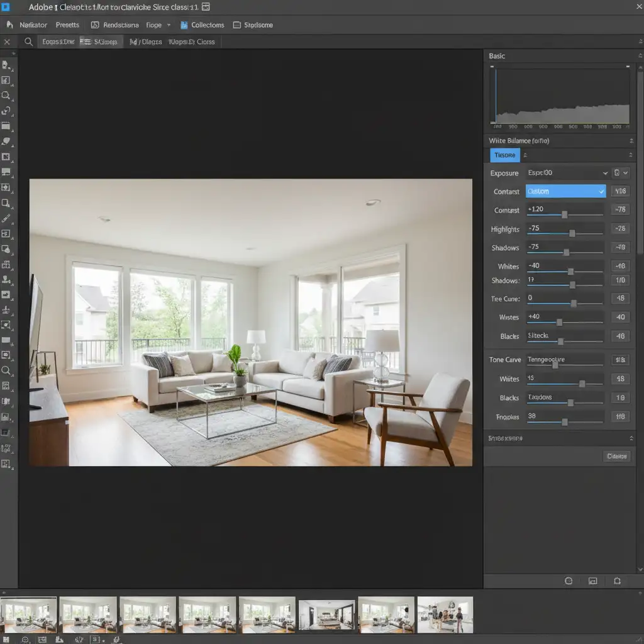The height and width of the screenshot is (644, 644).
Task: Open the blue Custom dropdown
Action: [x=565, y=191]
